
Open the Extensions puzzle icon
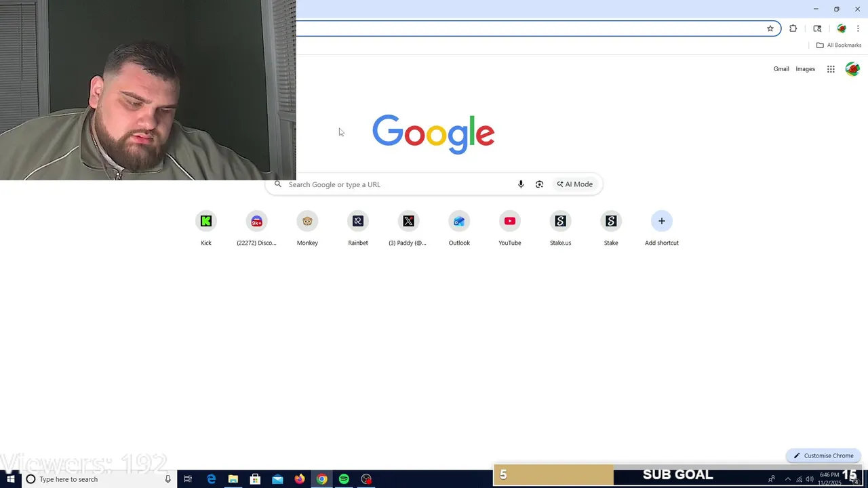click(793, 28)
